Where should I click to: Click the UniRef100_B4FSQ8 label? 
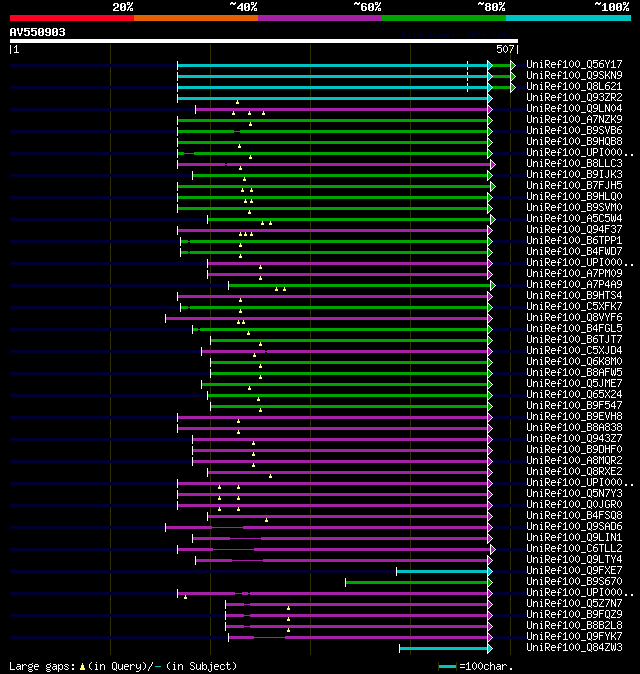(574, 516)
